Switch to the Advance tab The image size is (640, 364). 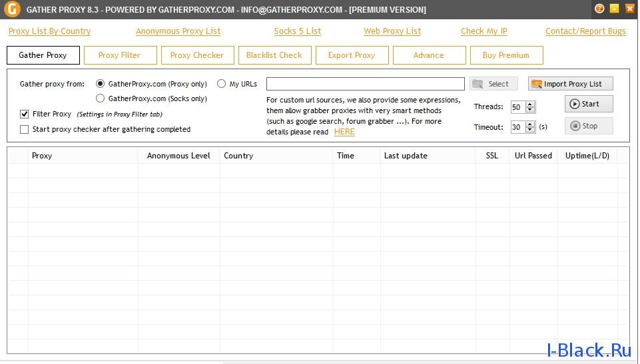(429, 55)
